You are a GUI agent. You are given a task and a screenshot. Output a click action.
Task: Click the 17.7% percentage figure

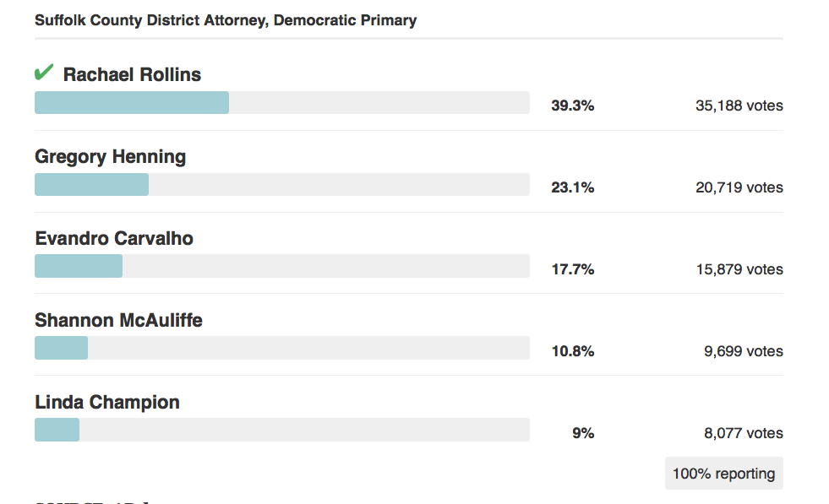(x=572, y=270)
